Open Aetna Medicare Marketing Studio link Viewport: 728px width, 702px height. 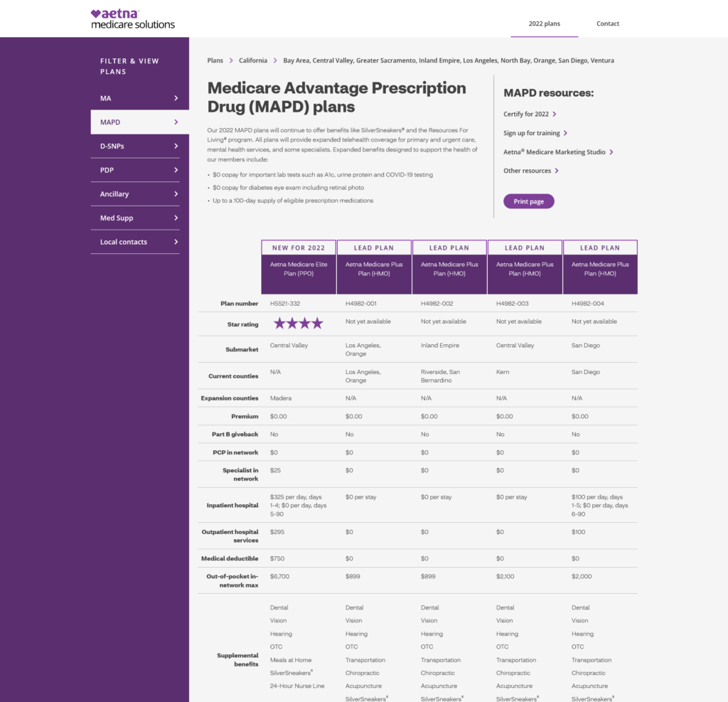[555, 152]
